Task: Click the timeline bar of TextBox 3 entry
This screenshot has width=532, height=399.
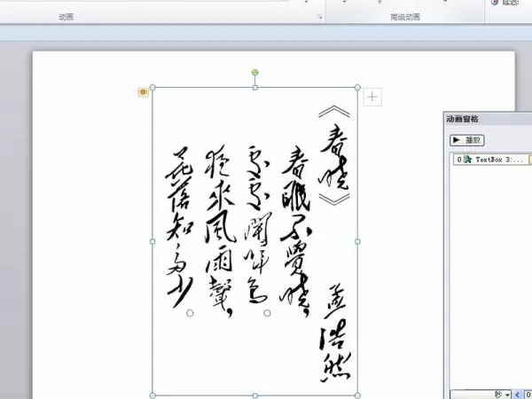Action: click(530, 160)
